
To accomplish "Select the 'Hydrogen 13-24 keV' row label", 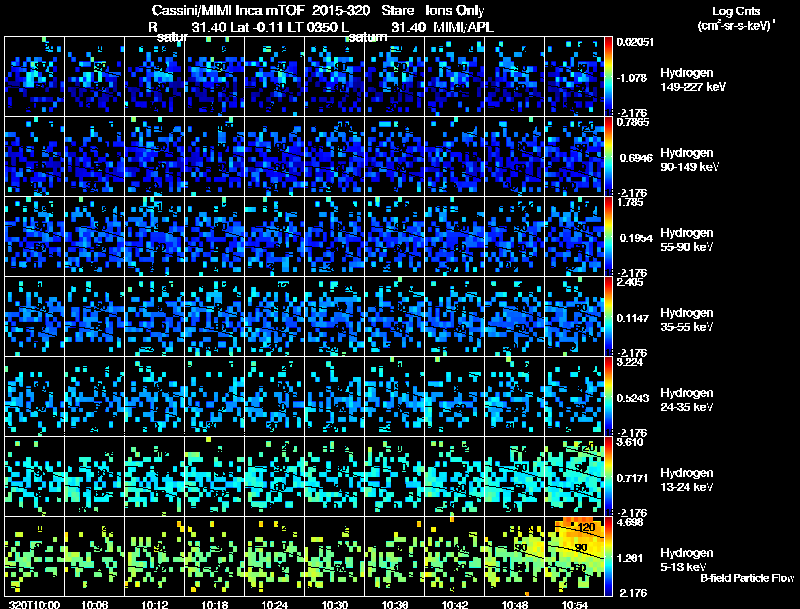I will tap(687, 479).
